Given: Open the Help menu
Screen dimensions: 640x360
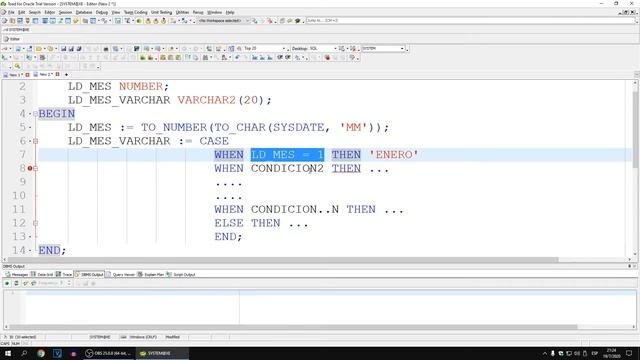Looking at the screenshot, I should (230, 12).
